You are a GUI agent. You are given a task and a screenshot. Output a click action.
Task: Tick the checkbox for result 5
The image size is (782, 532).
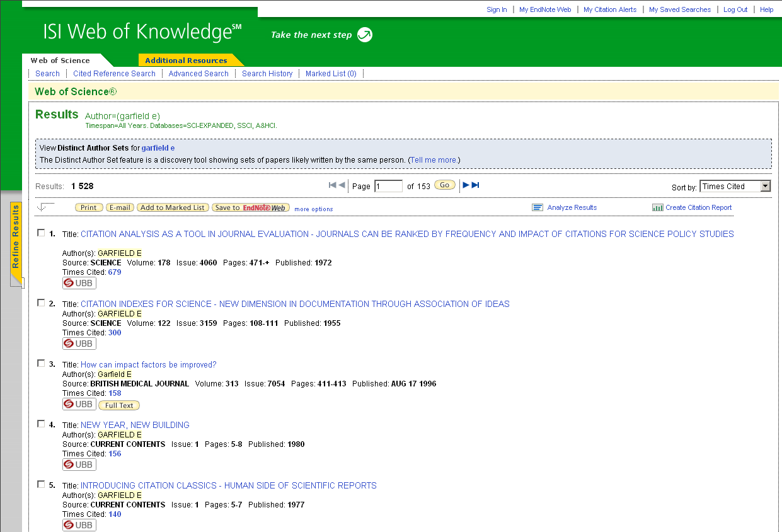pyautogui.click(x=41, y=484)
